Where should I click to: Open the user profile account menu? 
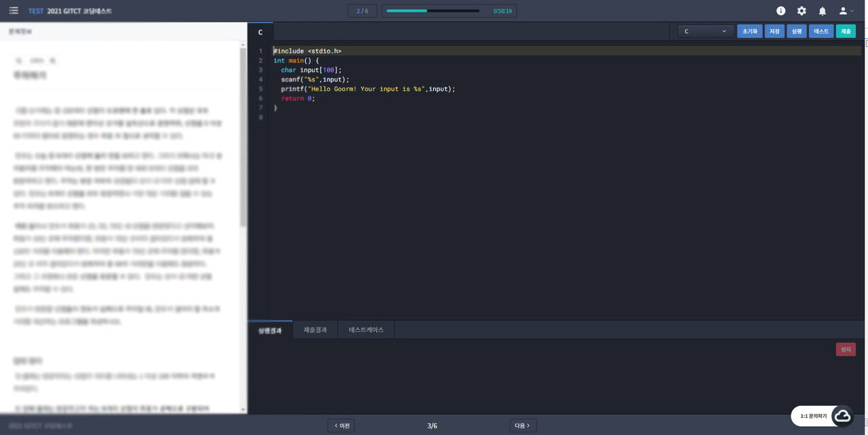click(x=846, y=11)
